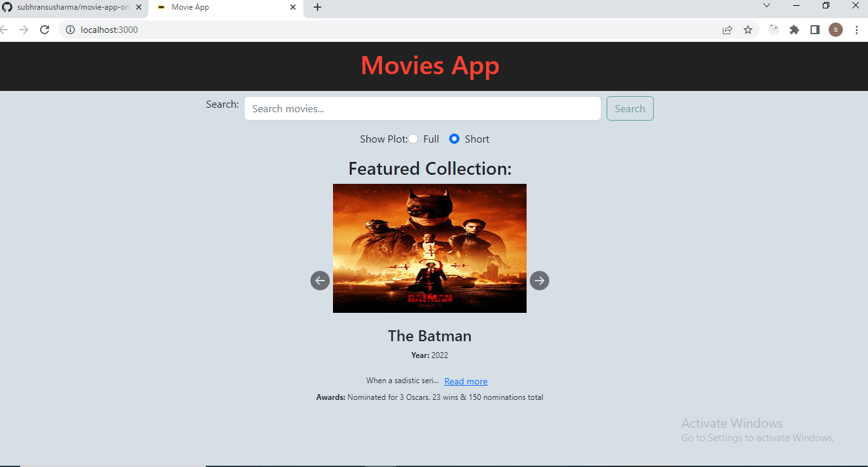
Task: Click the browser back arrow
Action: tap(5, 30)
